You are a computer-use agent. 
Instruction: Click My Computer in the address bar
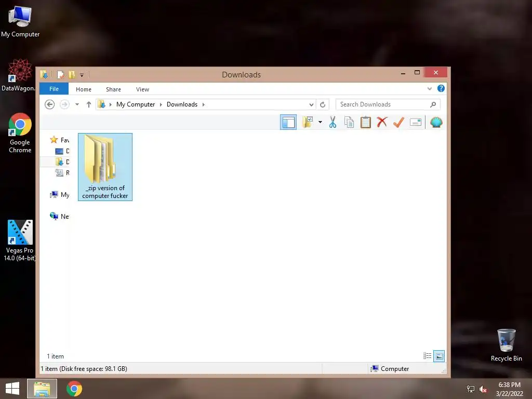(136, 104)
